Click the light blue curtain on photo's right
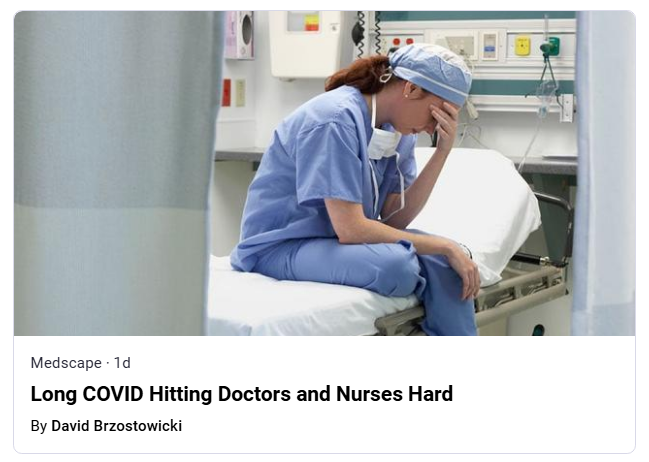Viewport: 649px width, 462px height. tap(604, 173)
